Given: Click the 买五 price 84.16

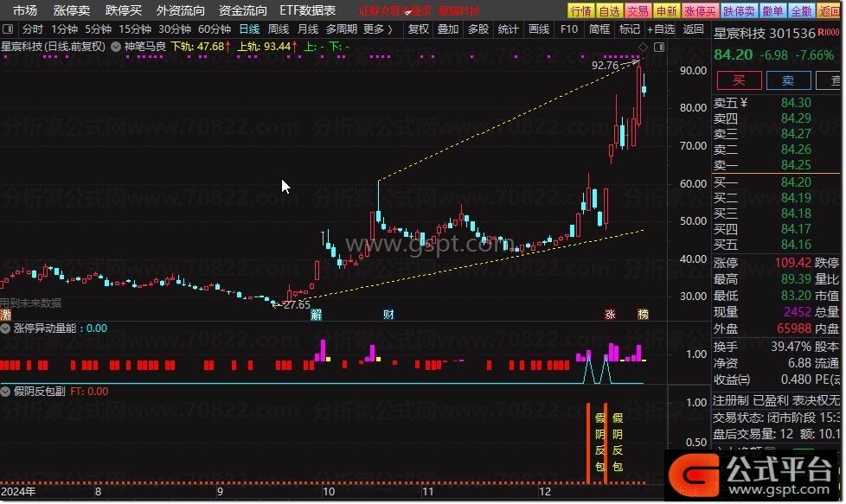Looking at the screenshot, I should 796,245.
